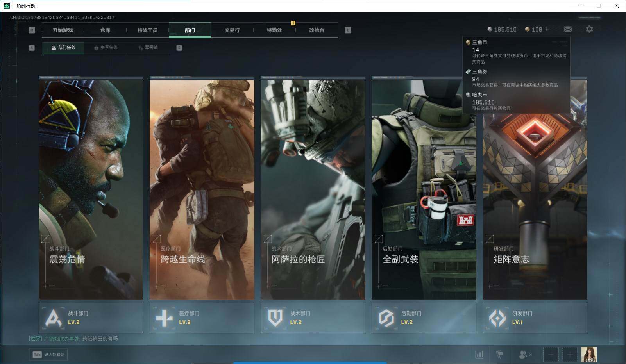
Task: Click the second empty plus team slot
Action: click(x=570, y=355)
